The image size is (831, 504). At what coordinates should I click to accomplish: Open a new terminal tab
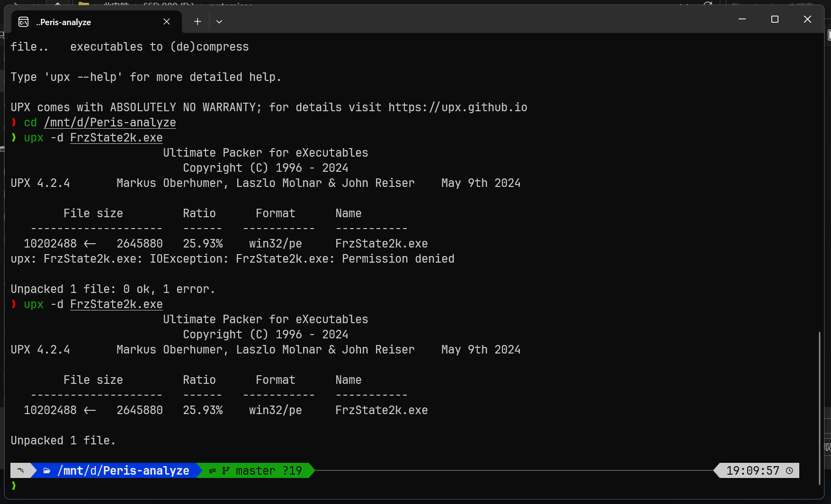point(197,22)
